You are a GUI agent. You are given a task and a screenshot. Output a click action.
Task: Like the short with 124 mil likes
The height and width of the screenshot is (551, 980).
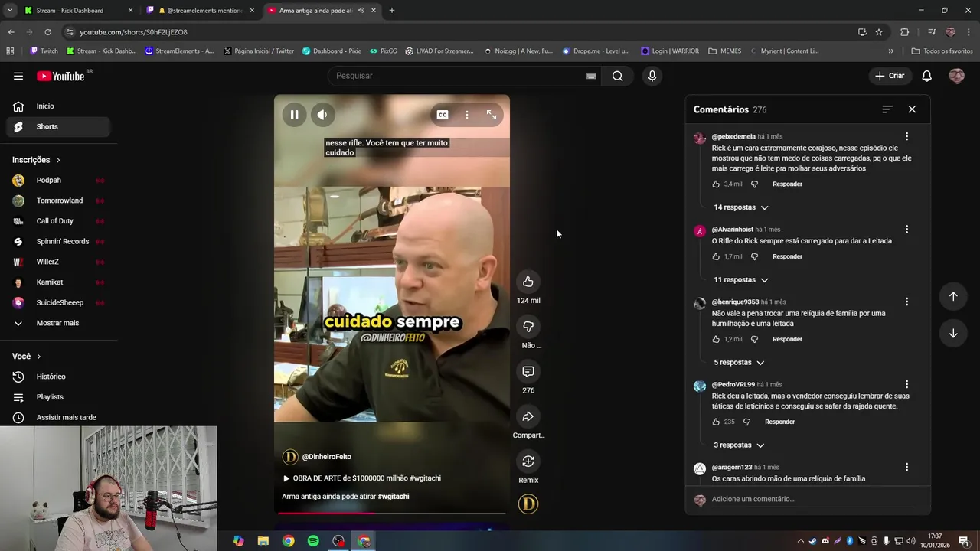tap(528, 282)
